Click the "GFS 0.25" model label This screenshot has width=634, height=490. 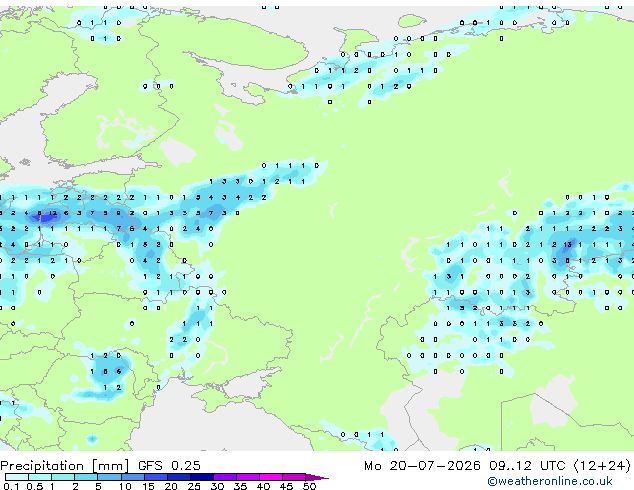pos(169,466)
